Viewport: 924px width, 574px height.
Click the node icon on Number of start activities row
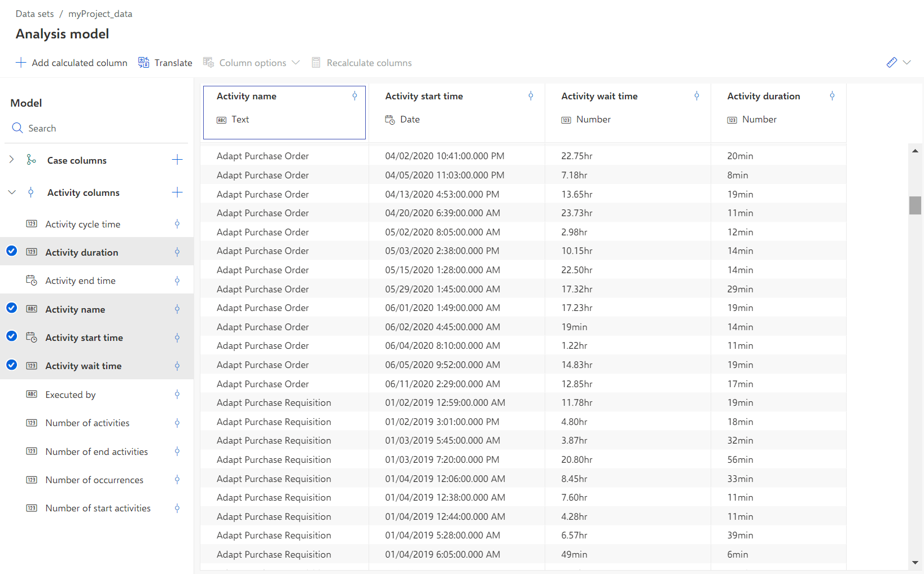click(177, 508)
